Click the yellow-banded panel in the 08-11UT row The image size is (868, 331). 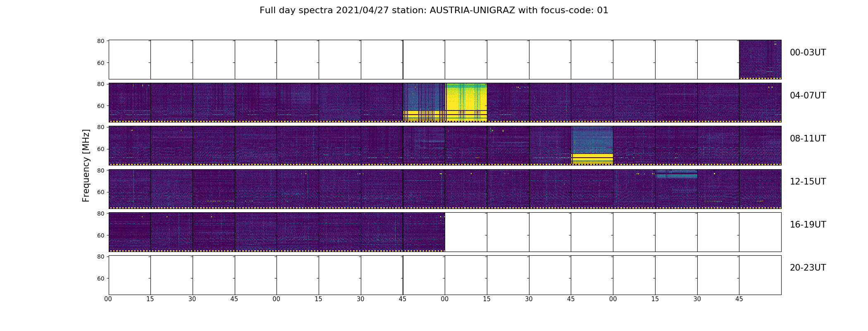coord(592,146)
